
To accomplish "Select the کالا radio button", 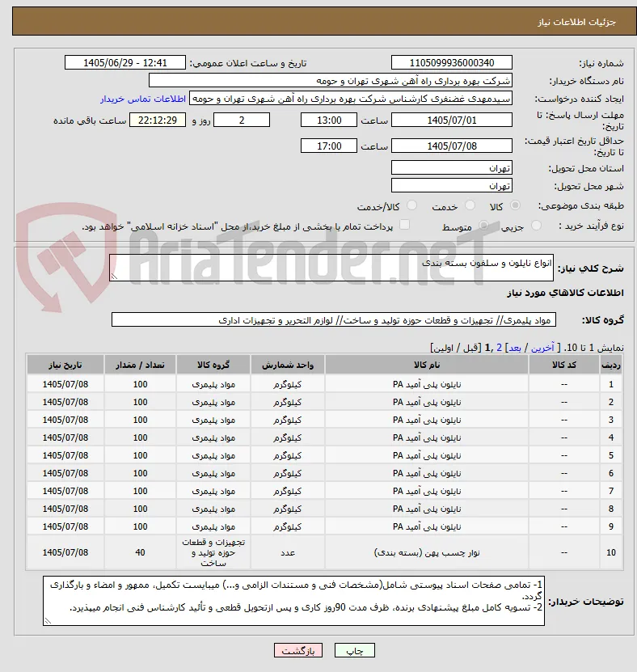I will coord(516,205).
